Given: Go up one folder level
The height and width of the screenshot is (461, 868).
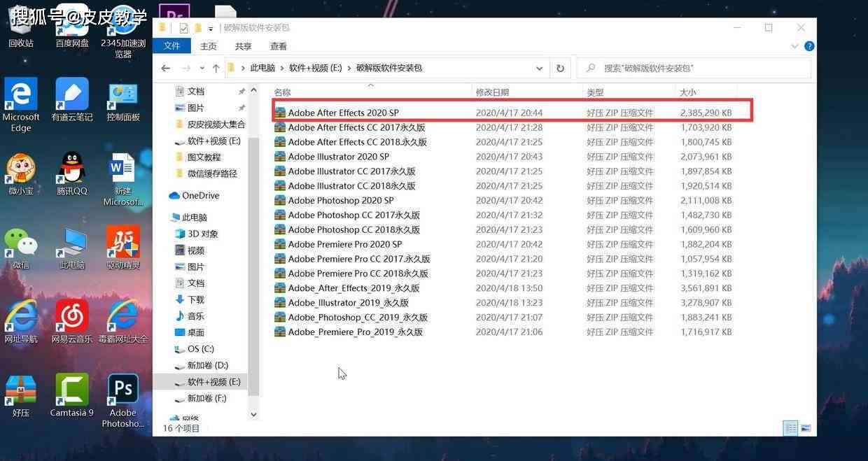Looking at the screenshot, I should coord(216,68).
